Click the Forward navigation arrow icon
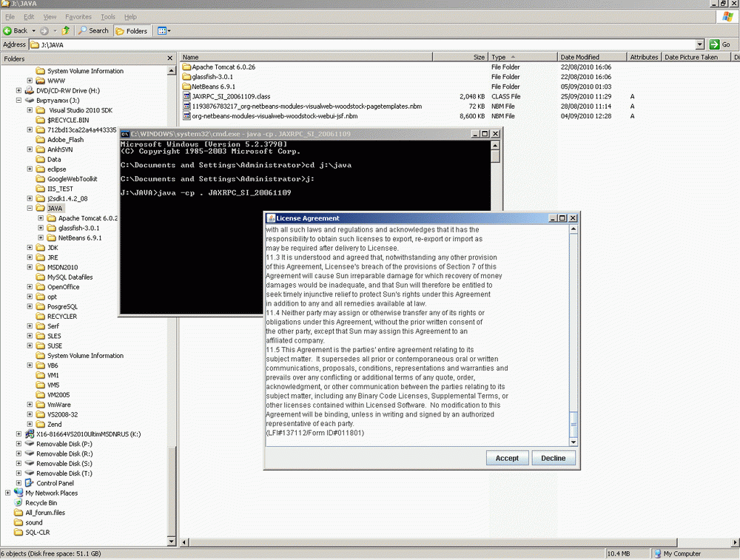Image resolution: width=740 pixels, height=560 pixels. (44, 30)
